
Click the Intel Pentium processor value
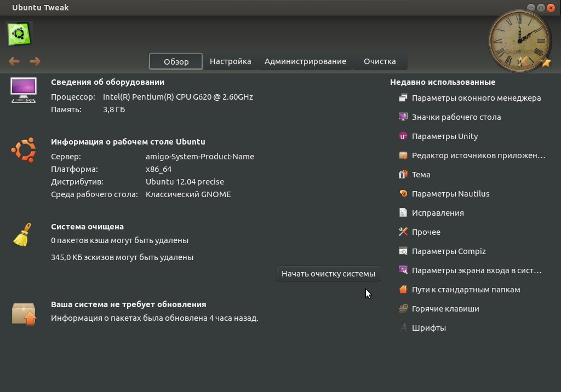click(x=178, y=97)
